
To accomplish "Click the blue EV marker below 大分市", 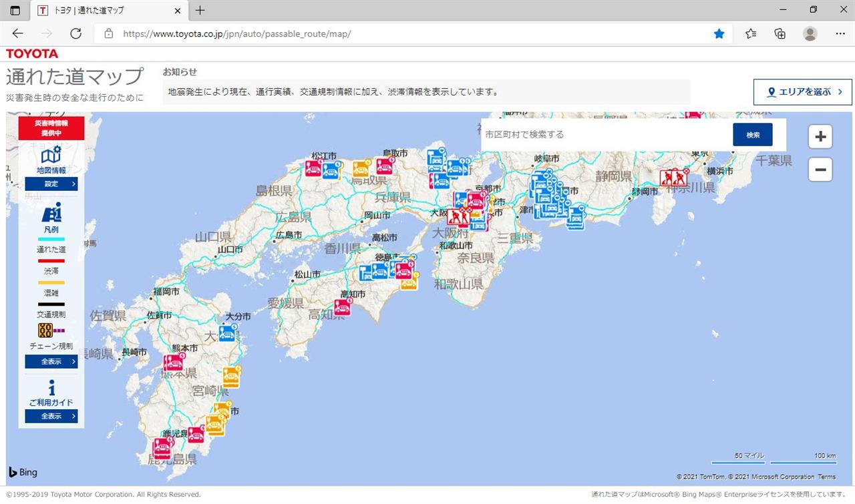I will [228, 332].
